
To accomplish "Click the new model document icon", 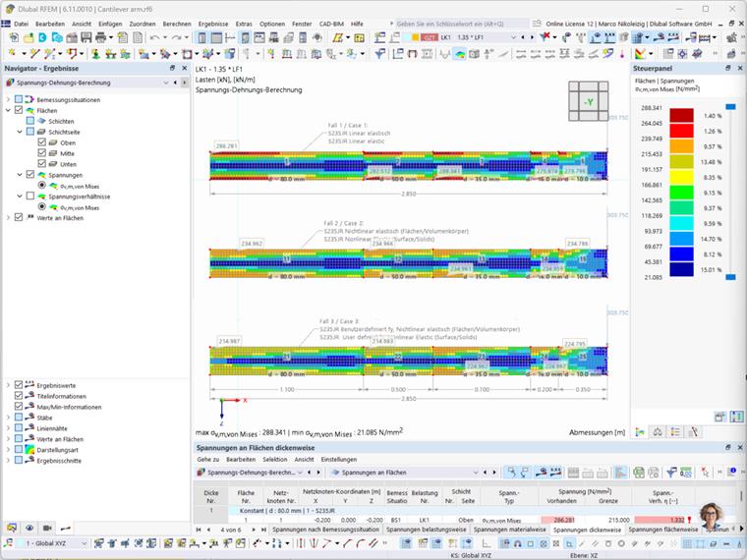I will (14, 37).
